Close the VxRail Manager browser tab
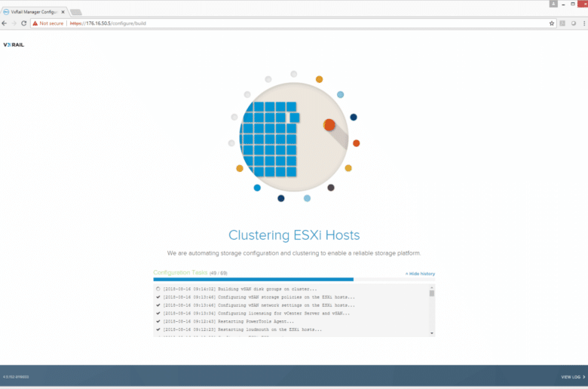The image size is (588, 389). 63,12
